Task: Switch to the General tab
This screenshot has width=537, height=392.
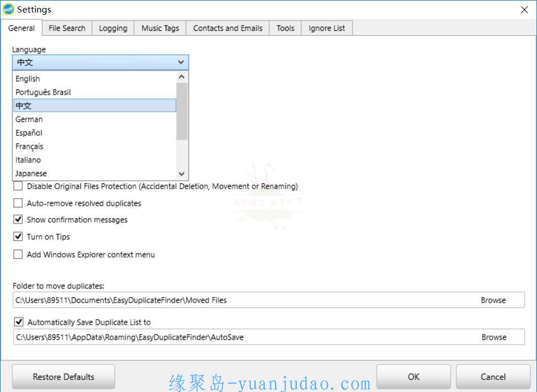Action: pos(21,28)
